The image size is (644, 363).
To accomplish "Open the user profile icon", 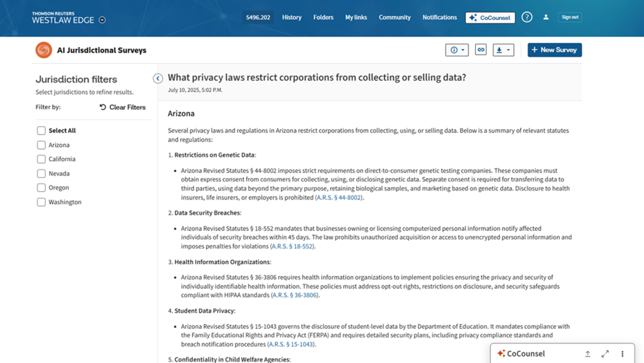I will pos(546,17).
